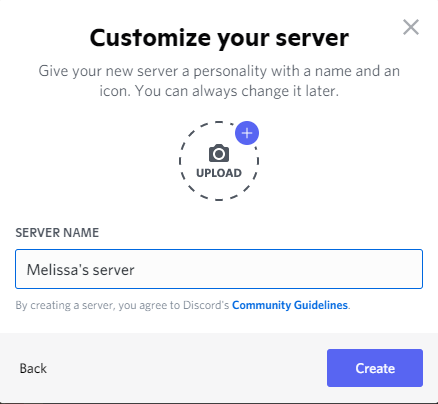Image resolution: width=438 pixels, height=404 pixels.
Task: Focus the Server Name text field
Action: [x=219, y=269]
